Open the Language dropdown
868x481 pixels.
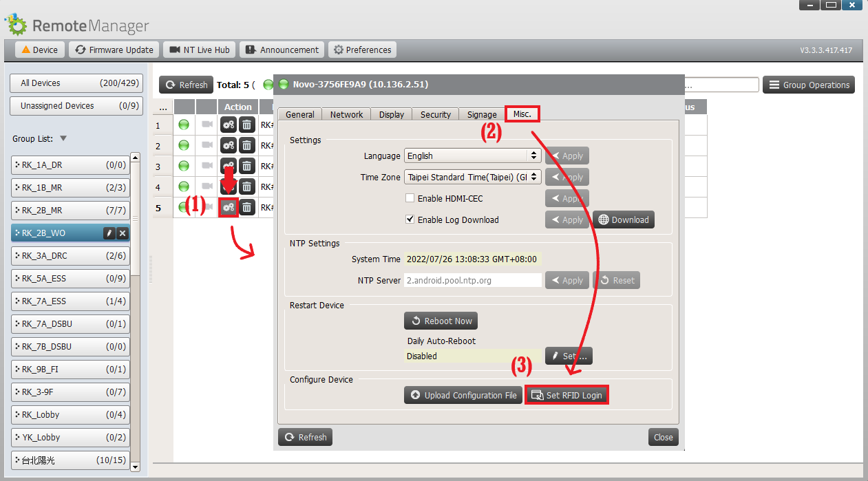[472, 156]
